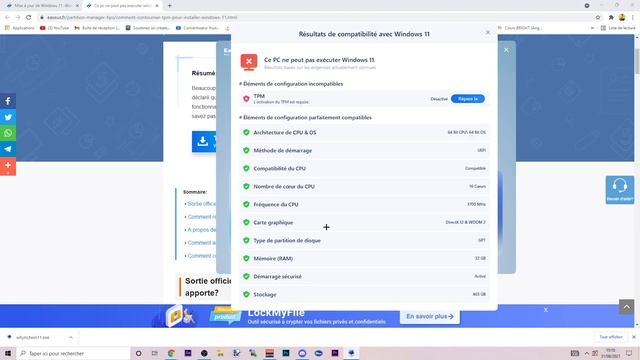
Task: Click heading 'Éléments de configuration incompatibles'
Action: click(293, 84)
